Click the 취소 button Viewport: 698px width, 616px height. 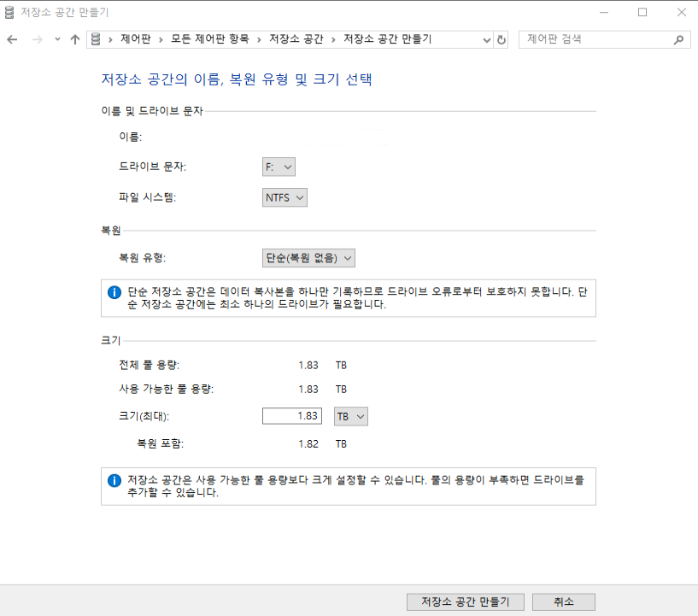(x=563, y=601)
